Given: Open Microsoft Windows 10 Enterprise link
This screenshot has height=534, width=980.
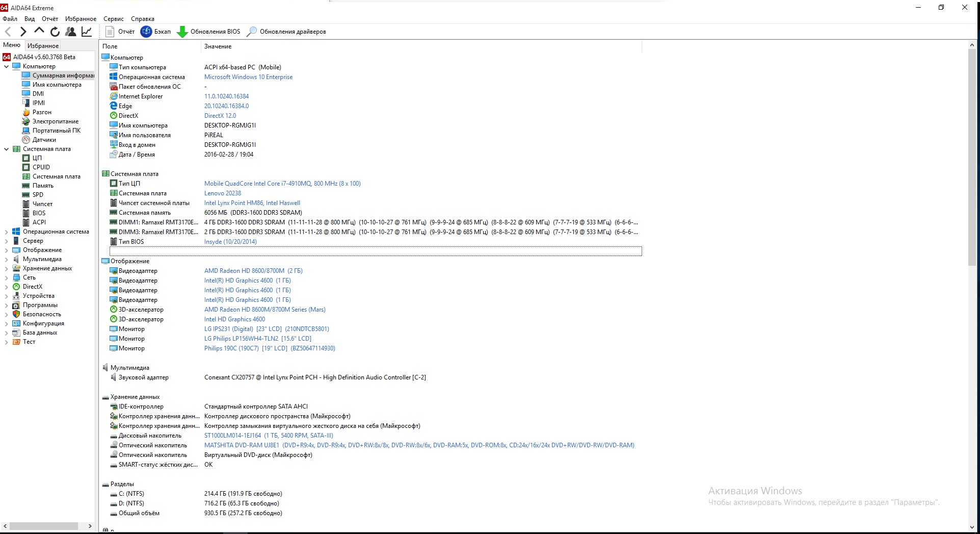Looking at the screenshot, I should pyautogui.click(x=249, y=77).
